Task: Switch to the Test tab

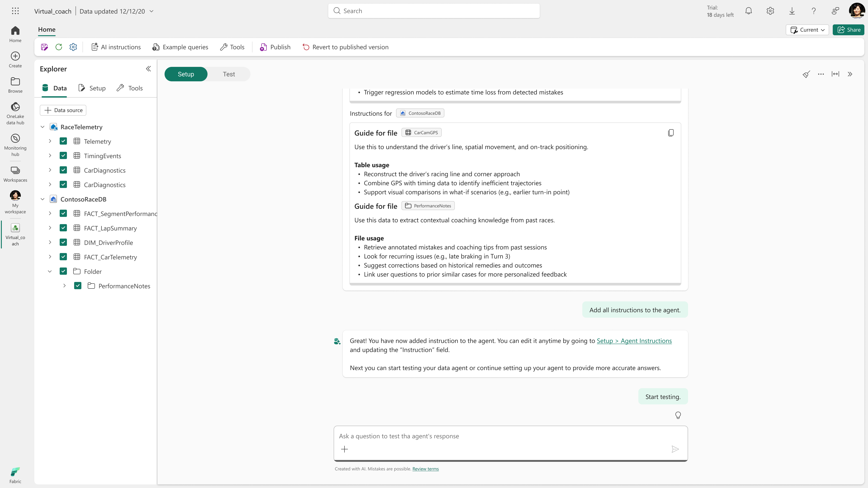Action: pyautogui.click(x=229, y=74)
